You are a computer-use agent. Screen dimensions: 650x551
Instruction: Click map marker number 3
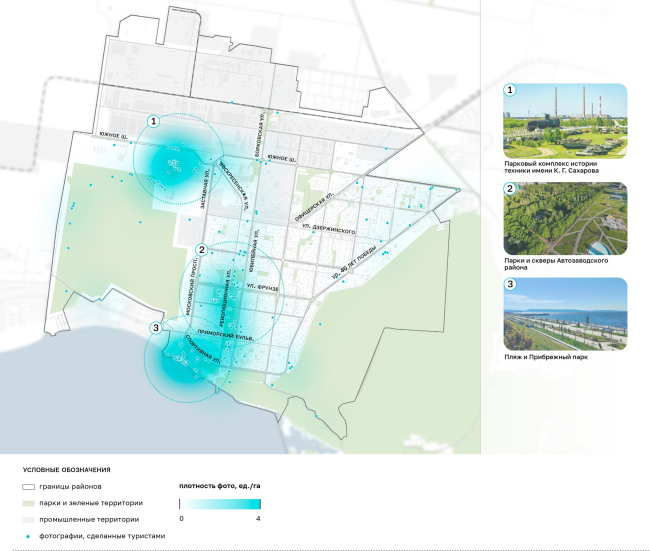154,327
